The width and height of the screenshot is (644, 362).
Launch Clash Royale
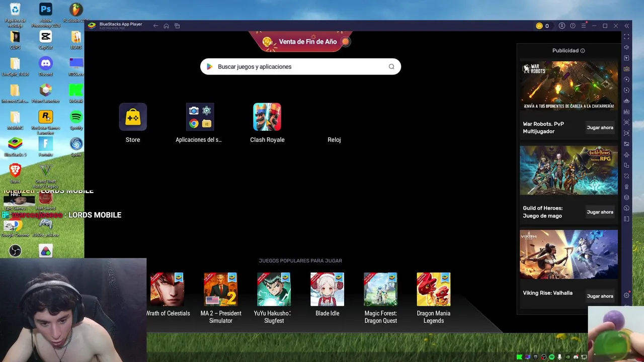pos(267,117)
